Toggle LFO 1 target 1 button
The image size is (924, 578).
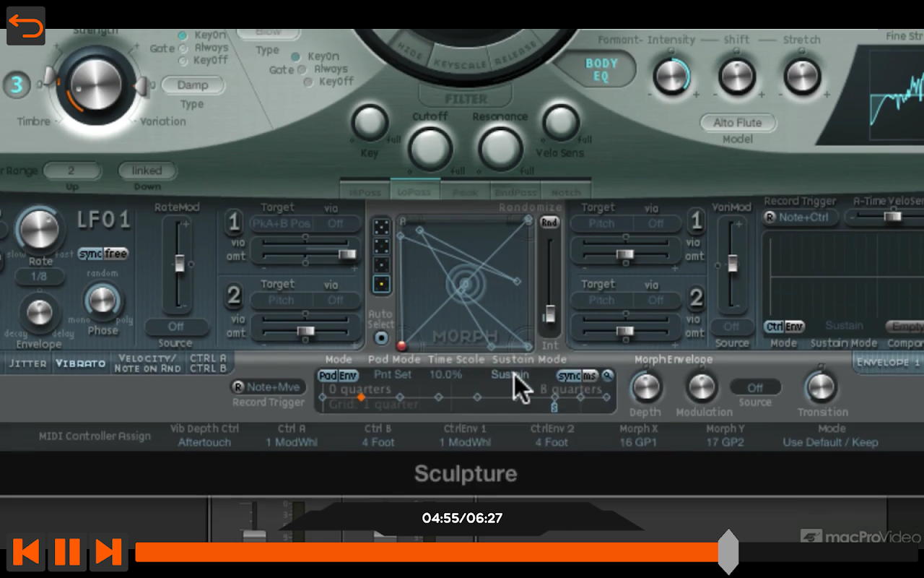(234, 223)
